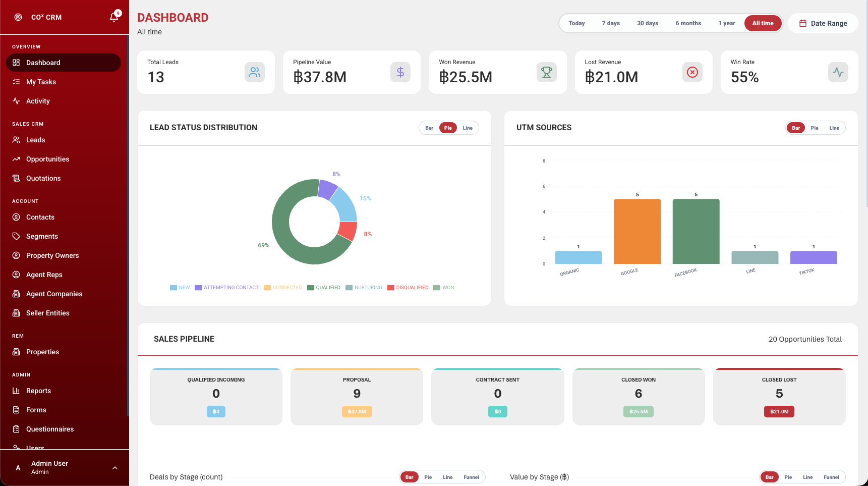Select the Today time filter

(576, 23)
